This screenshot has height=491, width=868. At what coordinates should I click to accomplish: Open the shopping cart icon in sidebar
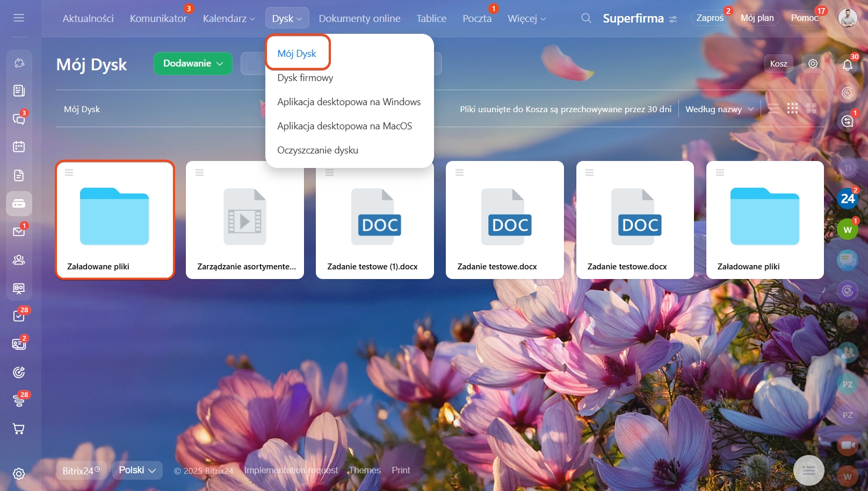(19, 429)
